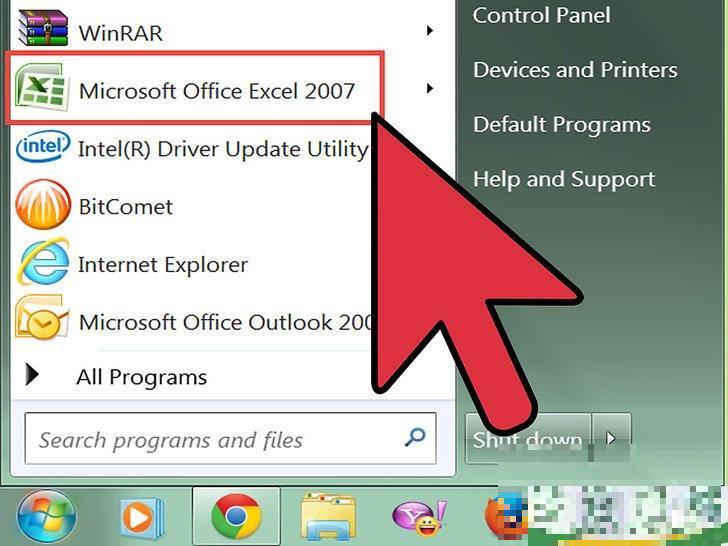Open Help and Support

point(564,180)
